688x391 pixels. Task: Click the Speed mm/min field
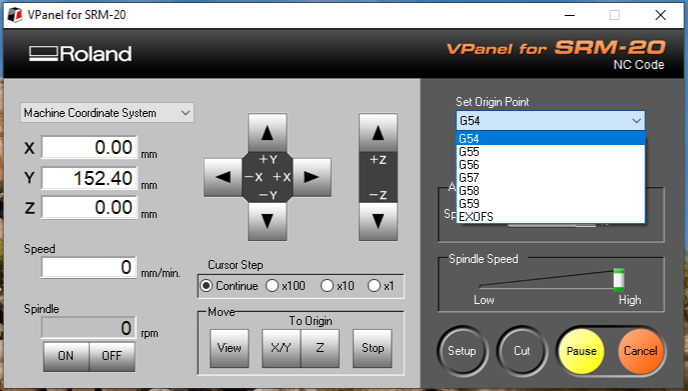89,267
